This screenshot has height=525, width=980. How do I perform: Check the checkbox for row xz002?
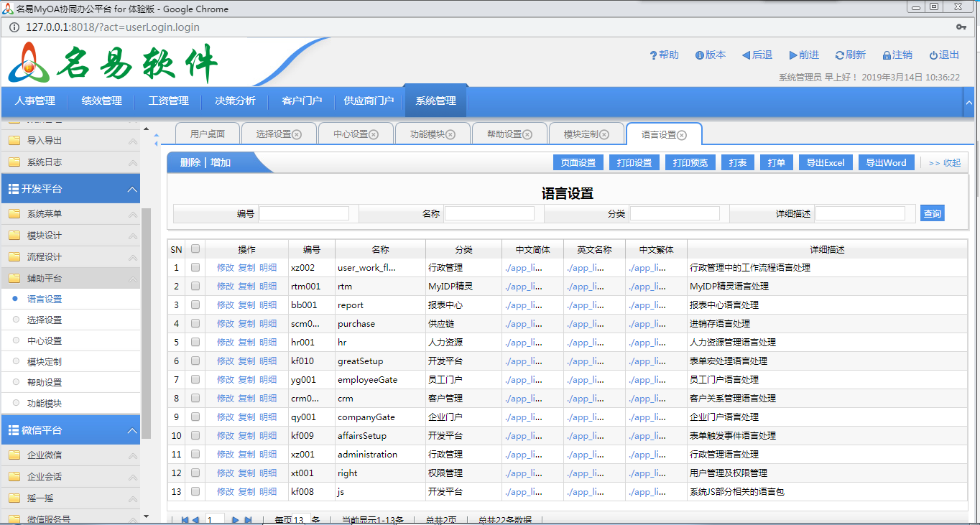click(195, 267)
